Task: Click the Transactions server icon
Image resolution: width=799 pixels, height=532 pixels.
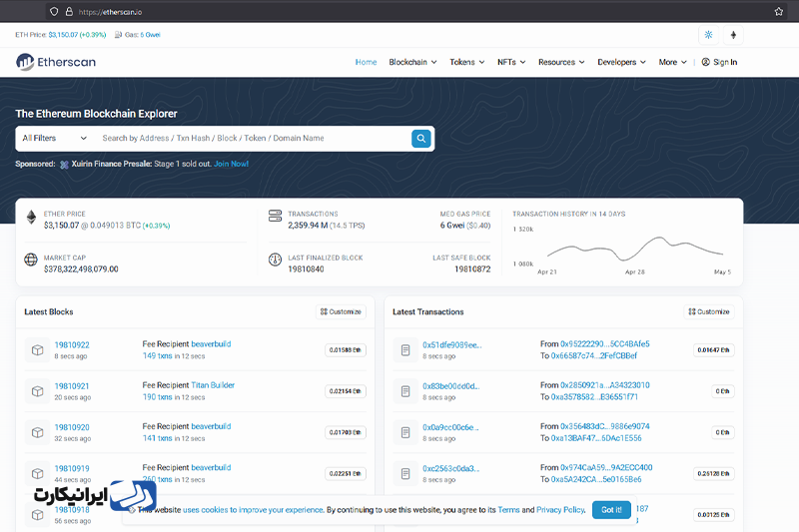Action: pos(276,216)
